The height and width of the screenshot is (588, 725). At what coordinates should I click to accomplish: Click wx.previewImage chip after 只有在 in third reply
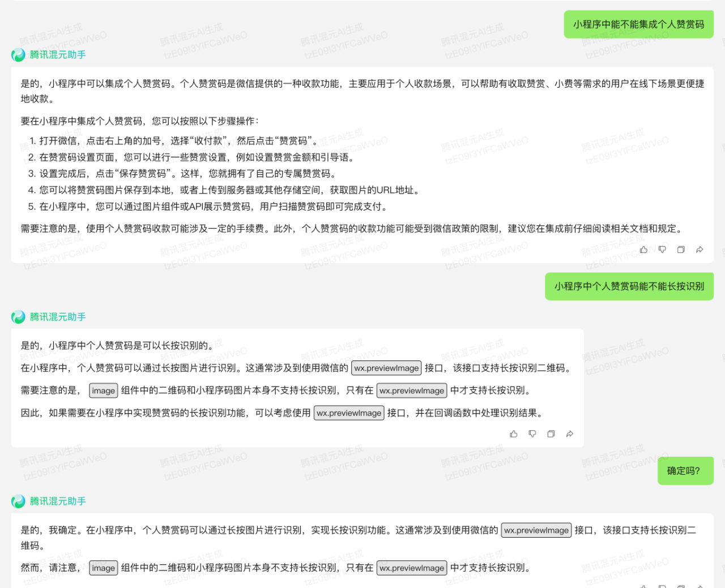412,568
